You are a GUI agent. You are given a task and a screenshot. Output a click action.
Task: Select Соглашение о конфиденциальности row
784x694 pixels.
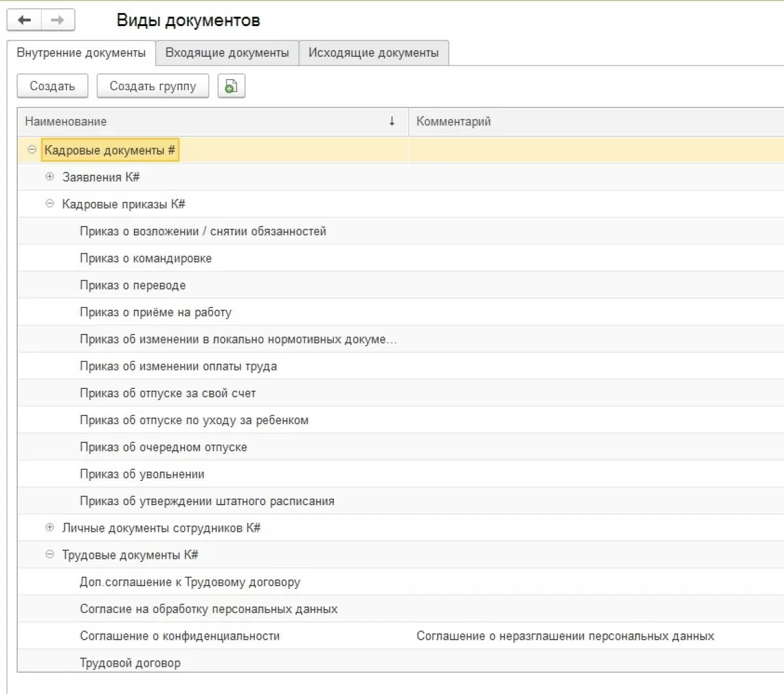click(x=180, y=636)
